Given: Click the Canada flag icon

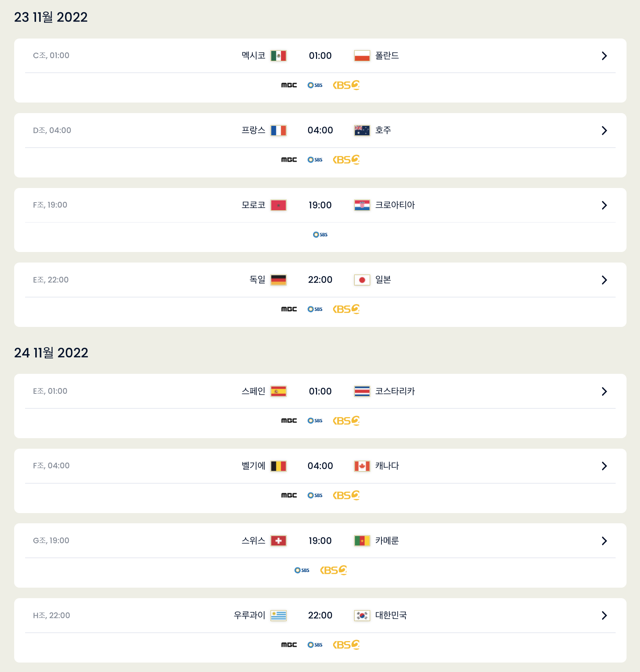Looking at the screenshot, I should 362,466.
